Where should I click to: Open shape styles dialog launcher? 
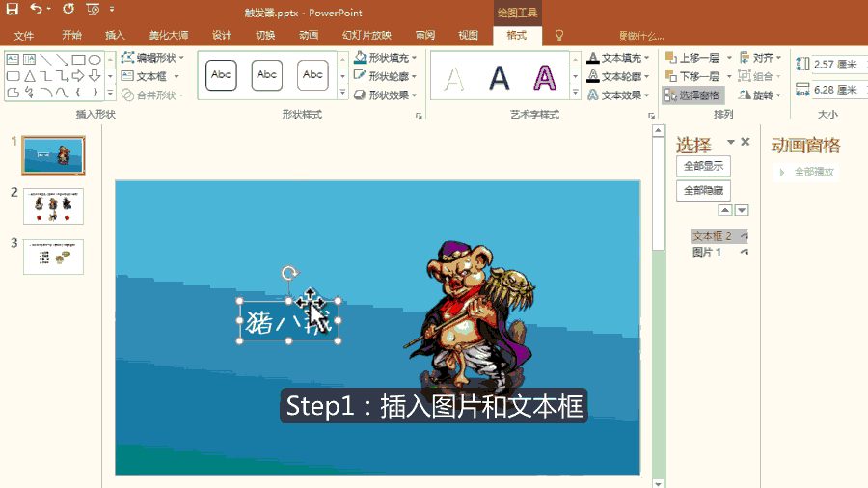(x=419, y=116)
